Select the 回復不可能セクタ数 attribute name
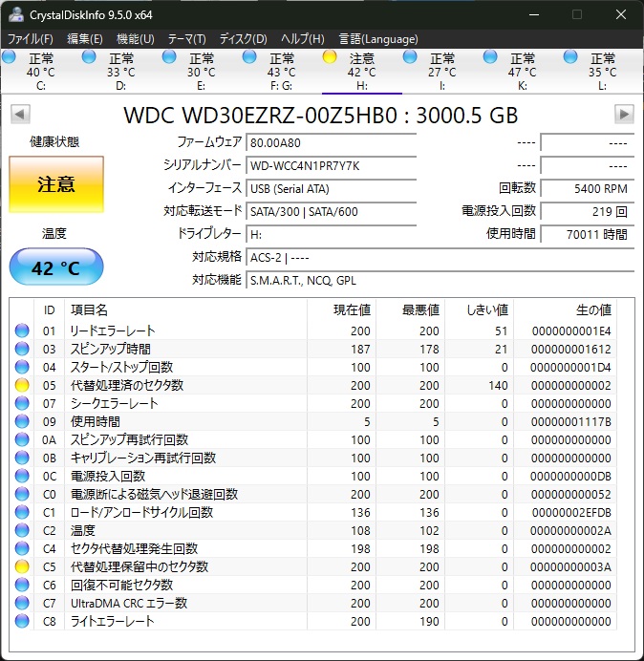Screen dimensions: 644x661 coord(121,585)
